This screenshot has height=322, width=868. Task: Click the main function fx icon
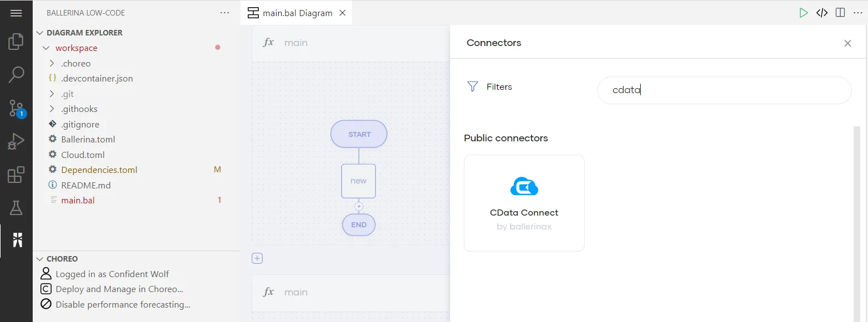point(268,42)
